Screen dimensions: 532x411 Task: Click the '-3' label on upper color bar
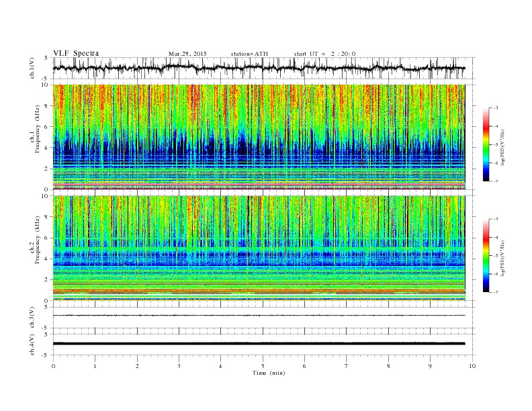point(495,108)
